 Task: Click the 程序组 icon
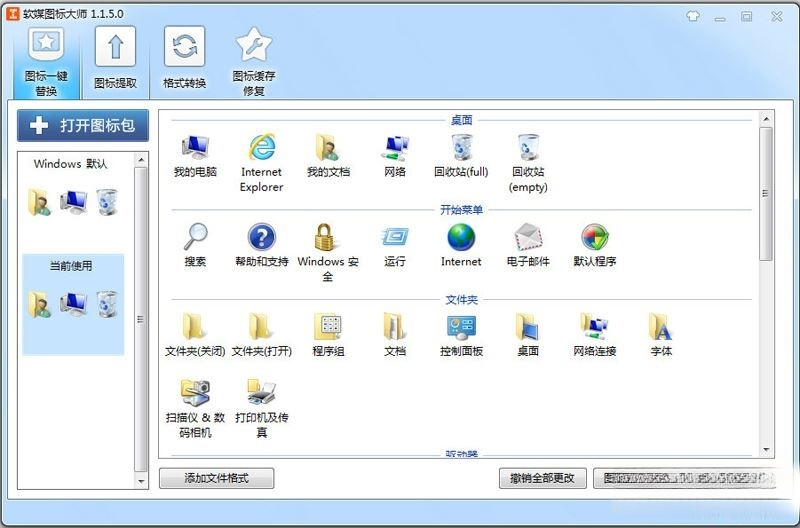pyautogui.click(x=328, y=335)
